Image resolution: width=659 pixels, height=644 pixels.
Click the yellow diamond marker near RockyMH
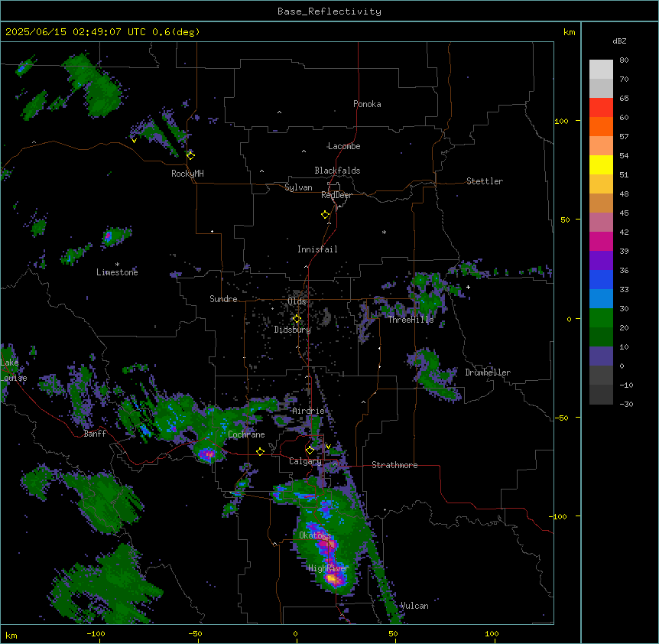pyautogui.click(x=190, y=156)
